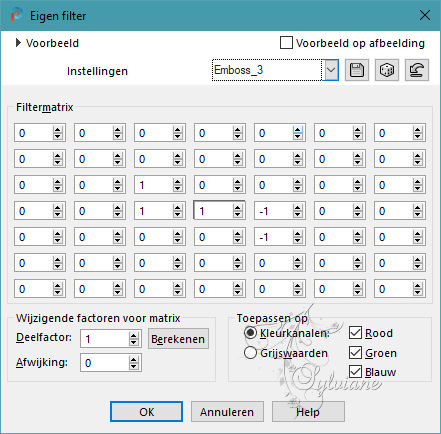Decrease the Afwijking value with down arrow
Screen dimensions: 441x434
click(x=133, y=366)
